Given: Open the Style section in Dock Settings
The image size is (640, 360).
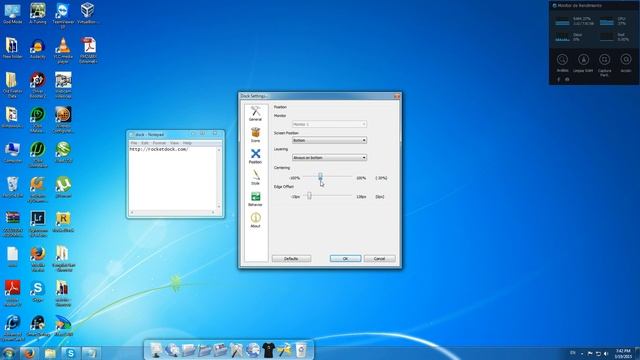Looking at the screenshot, I should click(x=256, y=177).
